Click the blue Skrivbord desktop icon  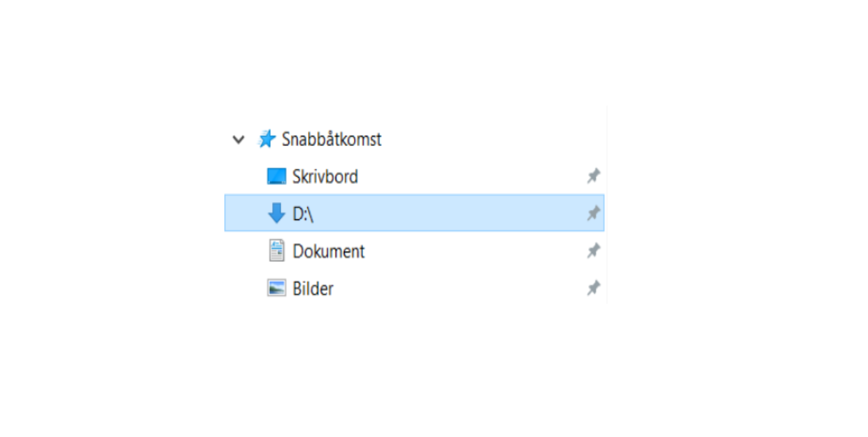tap(276, 176)
